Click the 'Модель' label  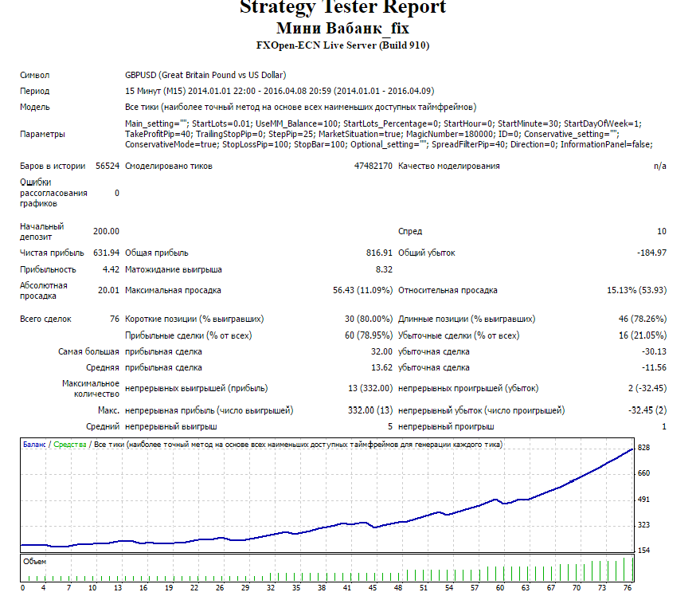(x=34, y=108)
